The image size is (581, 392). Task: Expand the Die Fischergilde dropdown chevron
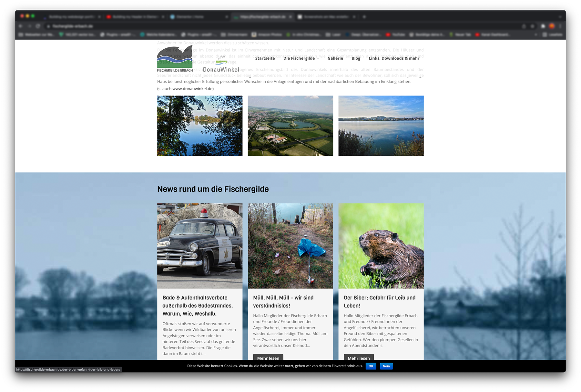pyautogui.click(x=318, y=59)
